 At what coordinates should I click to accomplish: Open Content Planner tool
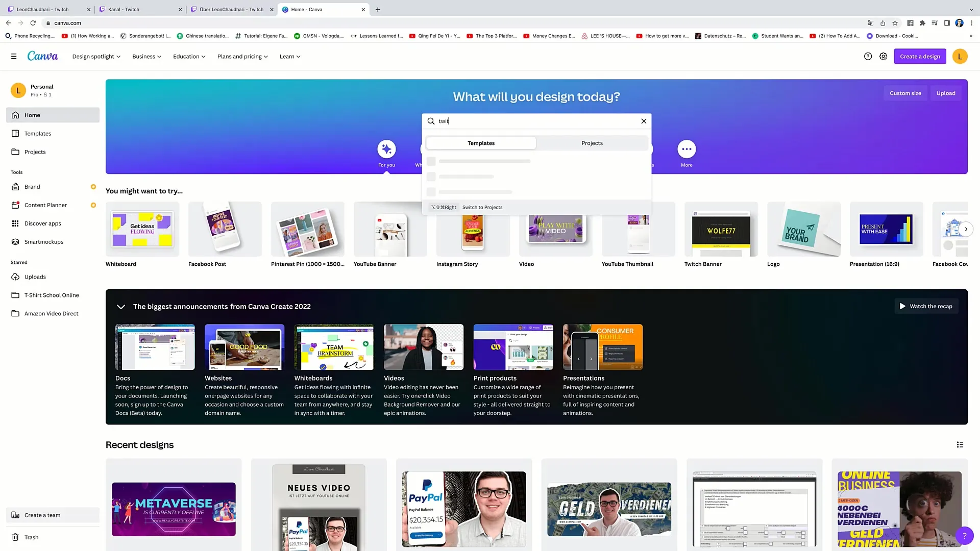46,205
